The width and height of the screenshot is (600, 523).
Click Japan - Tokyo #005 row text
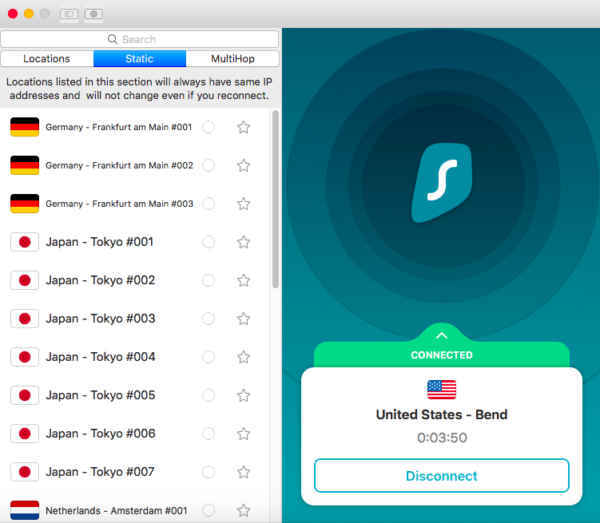100,395
